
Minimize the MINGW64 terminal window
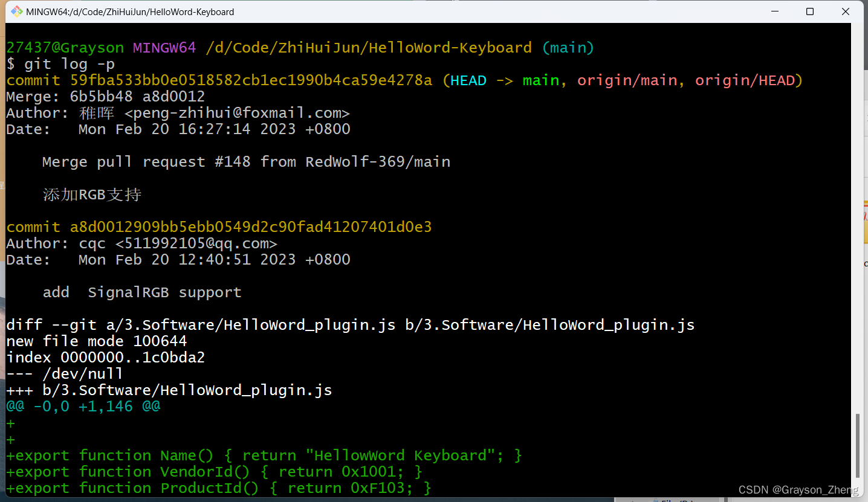(774, 11)
